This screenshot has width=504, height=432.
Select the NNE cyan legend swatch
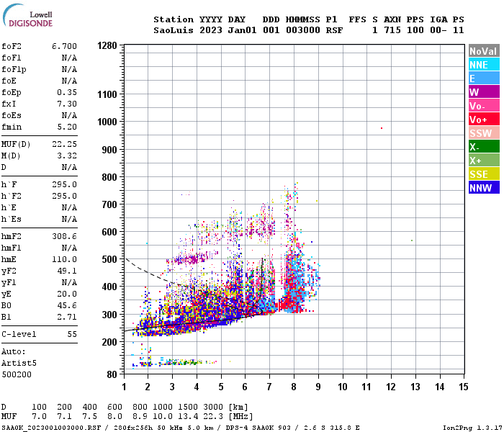pos(484,65)
